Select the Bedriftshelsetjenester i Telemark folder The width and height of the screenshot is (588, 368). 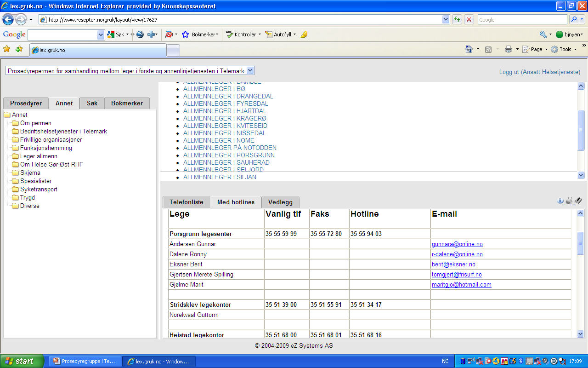tap(63, 131)
